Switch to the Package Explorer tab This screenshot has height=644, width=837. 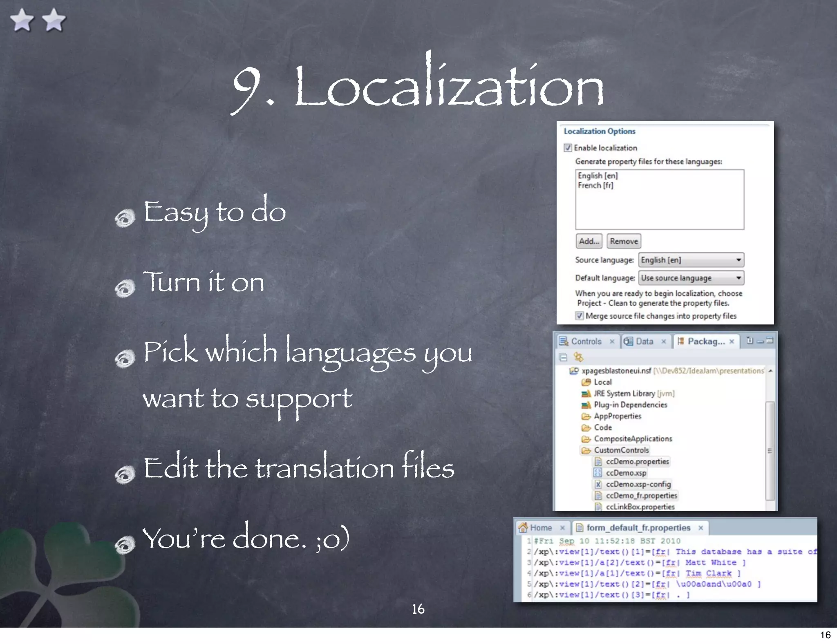(706, 341)
